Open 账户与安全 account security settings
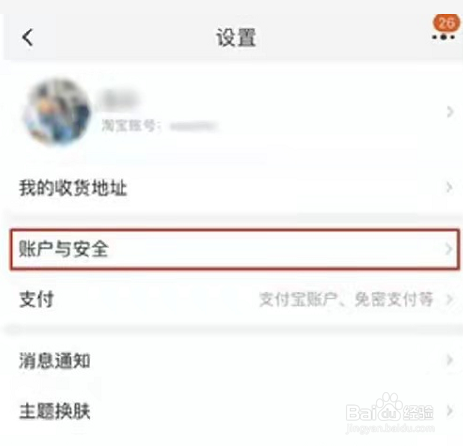The width and height of the screenshot is (463, 446). [235, 249]
